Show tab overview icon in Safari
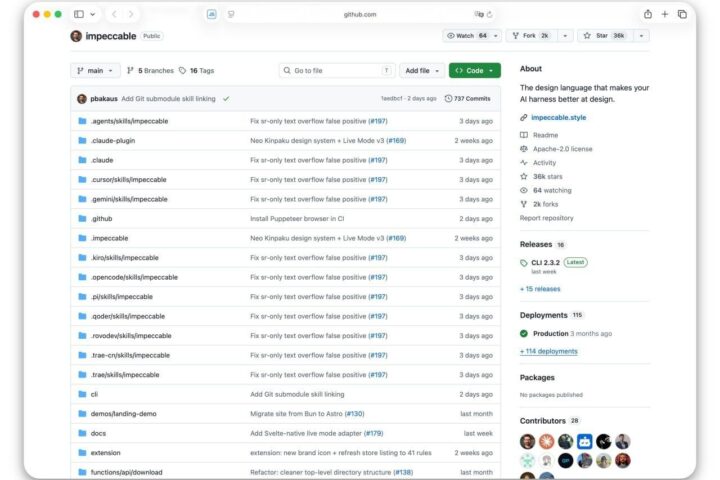The width and height of the screenshot is (720, 480). tap(682, 14)
